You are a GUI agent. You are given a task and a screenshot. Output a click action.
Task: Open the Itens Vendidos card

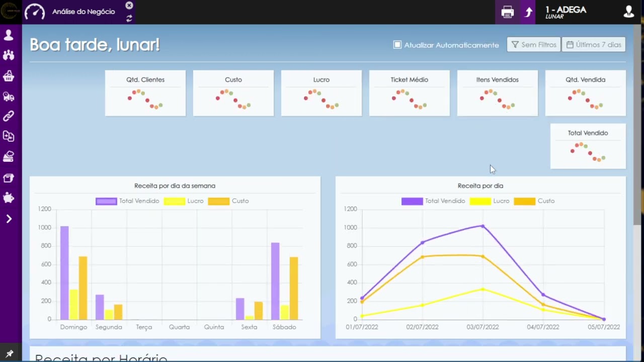pos(498,93)
